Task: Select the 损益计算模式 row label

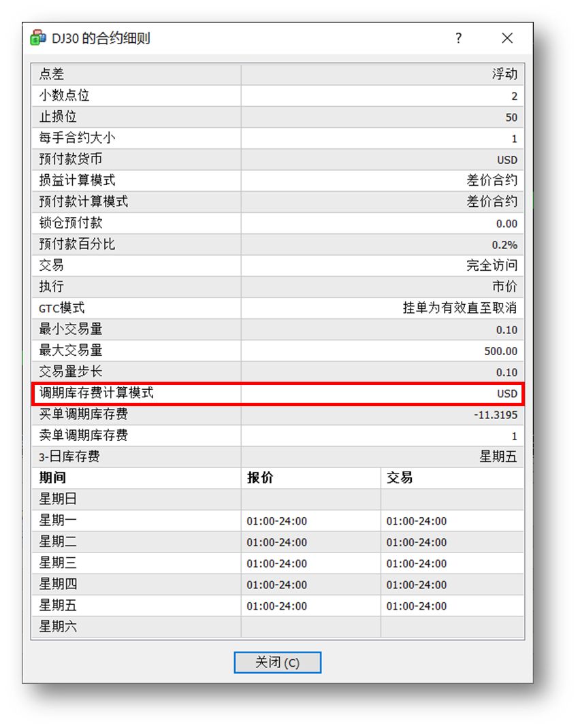Action: pyautogui.click(x=77, y=180)
